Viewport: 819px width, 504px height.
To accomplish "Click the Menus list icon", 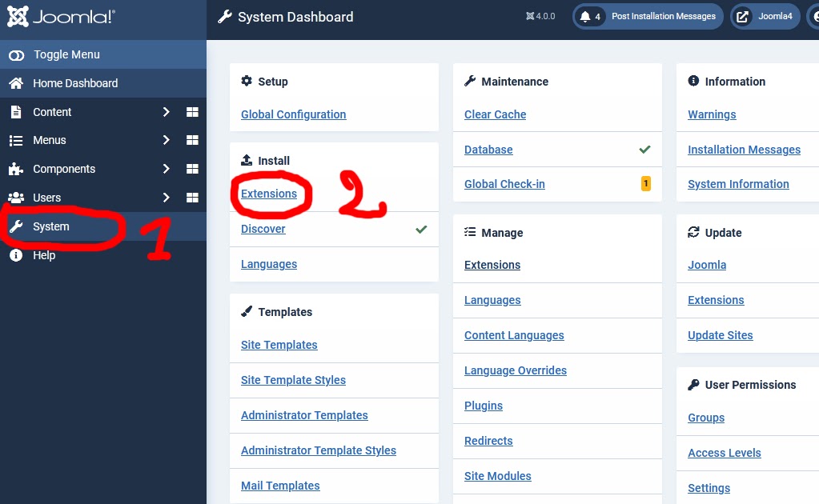I will (16, 141).
